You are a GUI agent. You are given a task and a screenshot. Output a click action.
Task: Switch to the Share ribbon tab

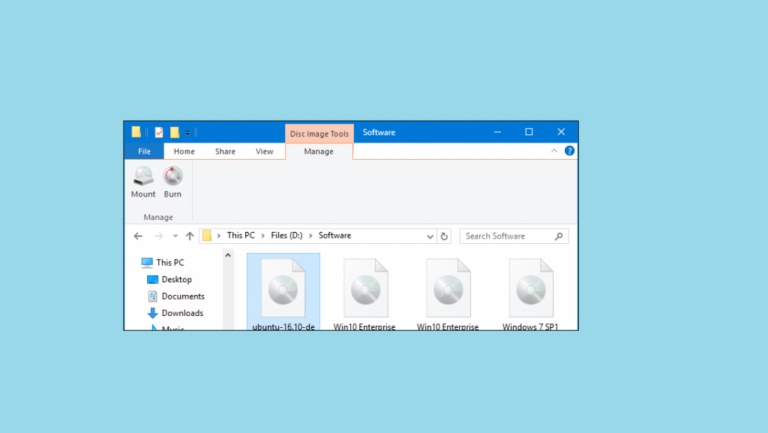click(225, 151)
